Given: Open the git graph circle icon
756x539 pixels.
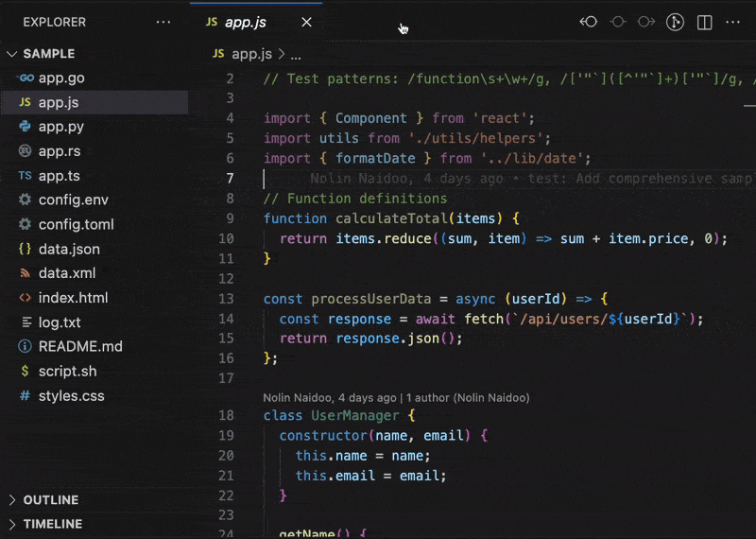Looking at the screenshot, I should (x=675, y=22).
